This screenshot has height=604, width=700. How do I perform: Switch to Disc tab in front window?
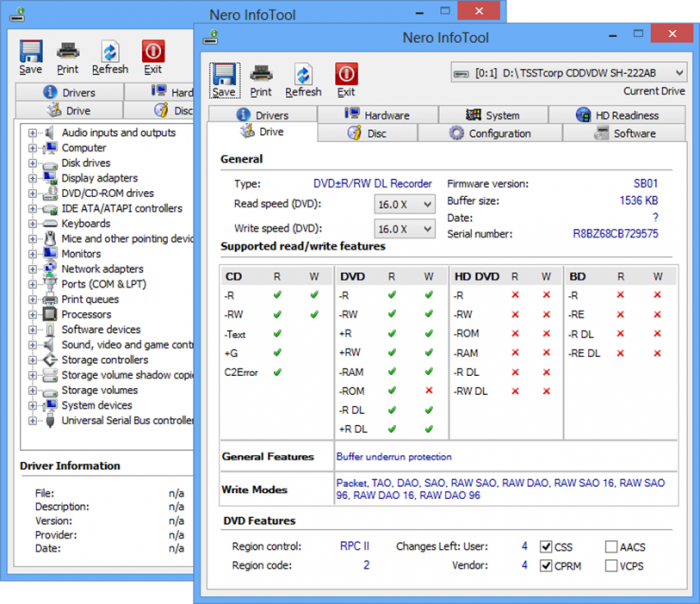tap(367, 133)
